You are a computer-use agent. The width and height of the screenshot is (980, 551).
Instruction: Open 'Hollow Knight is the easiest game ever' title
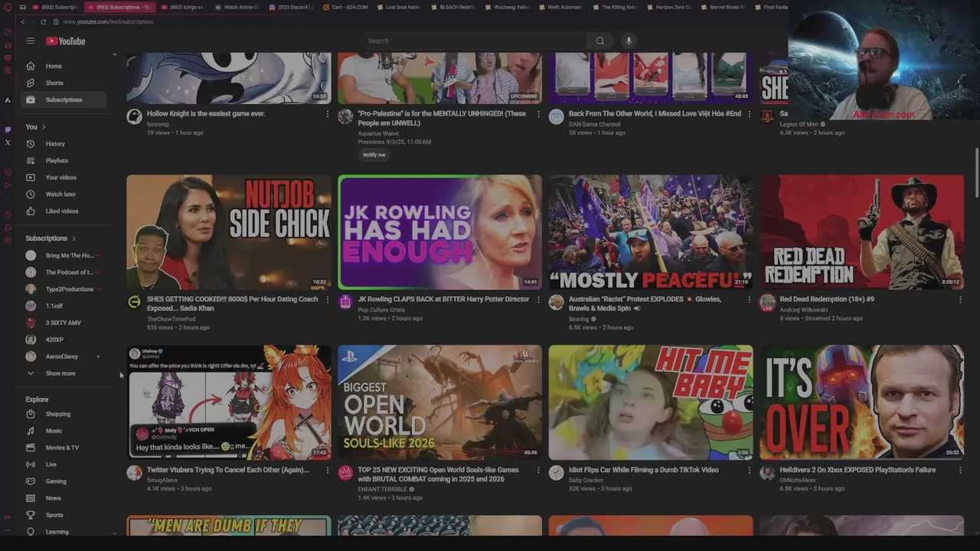click(206, 113)
